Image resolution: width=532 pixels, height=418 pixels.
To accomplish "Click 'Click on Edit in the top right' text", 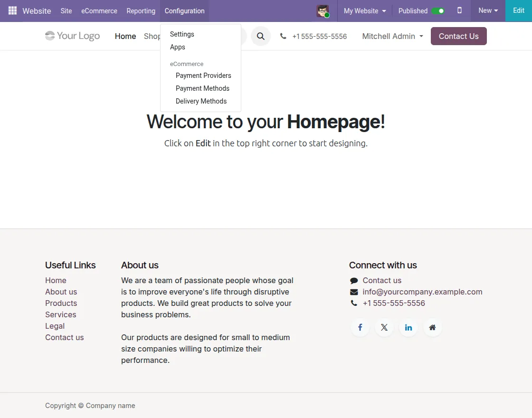I will pos(266,143).
